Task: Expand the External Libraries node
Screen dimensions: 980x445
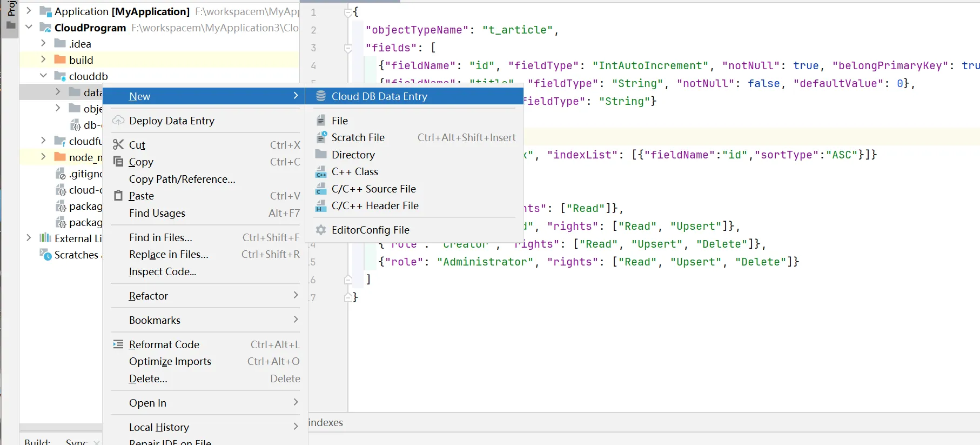Action: click(29, 238)
